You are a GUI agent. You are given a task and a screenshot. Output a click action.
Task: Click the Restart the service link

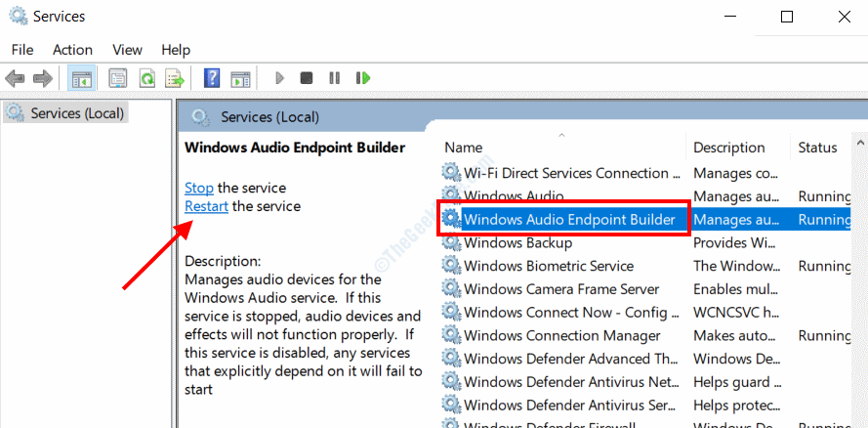pos(206,206)
